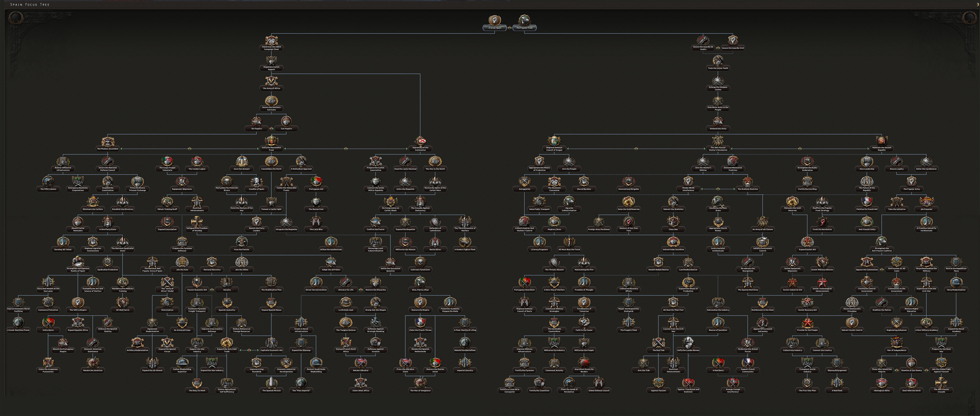The height and width of the screenshot is (416, 980).
Task: Select the Fuse the Parties focus icon
Action: [x=242, y=242]
